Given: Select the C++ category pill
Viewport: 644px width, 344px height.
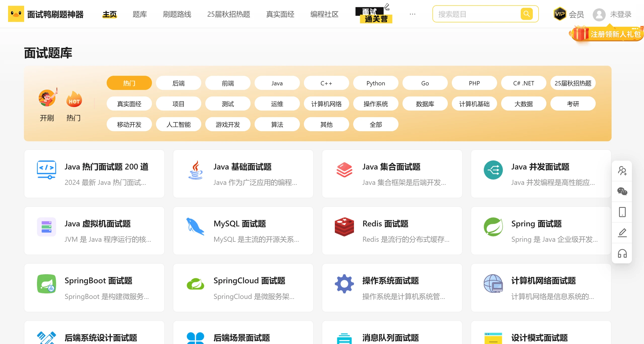Looking at the screenshot, I should coord(327,83).
